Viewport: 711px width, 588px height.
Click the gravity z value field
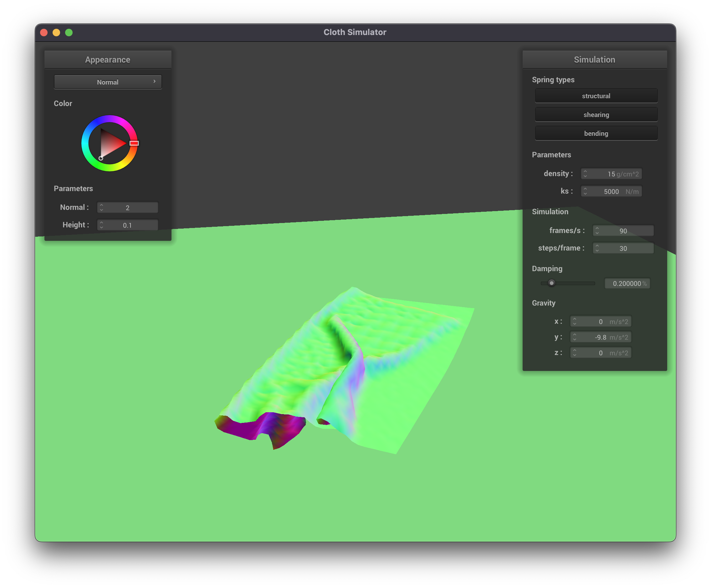(x=601, y=353)
